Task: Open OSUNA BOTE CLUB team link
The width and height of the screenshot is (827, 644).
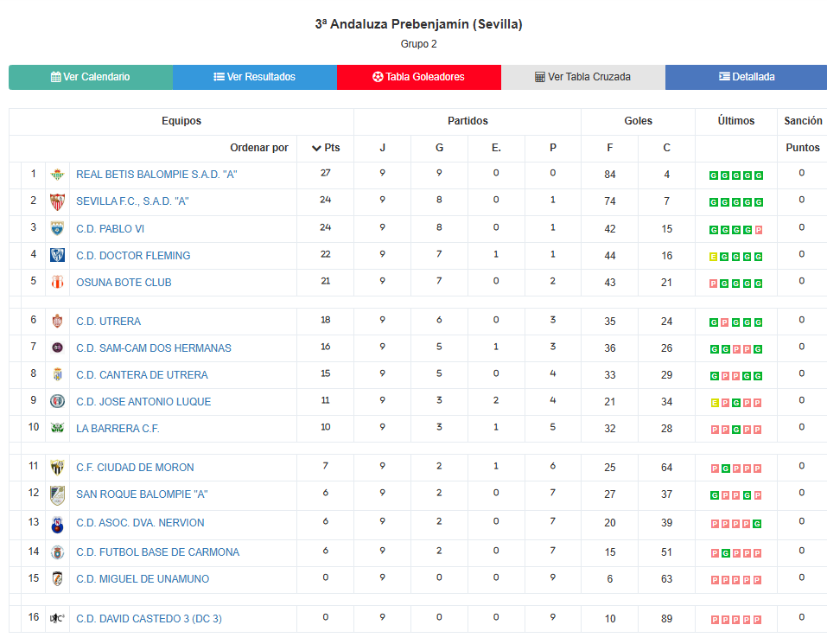Action: [x=124, y=283]
